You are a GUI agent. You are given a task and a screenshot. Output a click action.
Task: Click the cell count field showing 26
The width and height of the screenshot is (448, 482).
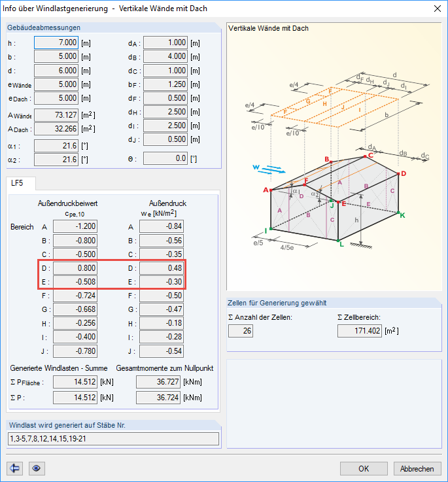[241, 331]
